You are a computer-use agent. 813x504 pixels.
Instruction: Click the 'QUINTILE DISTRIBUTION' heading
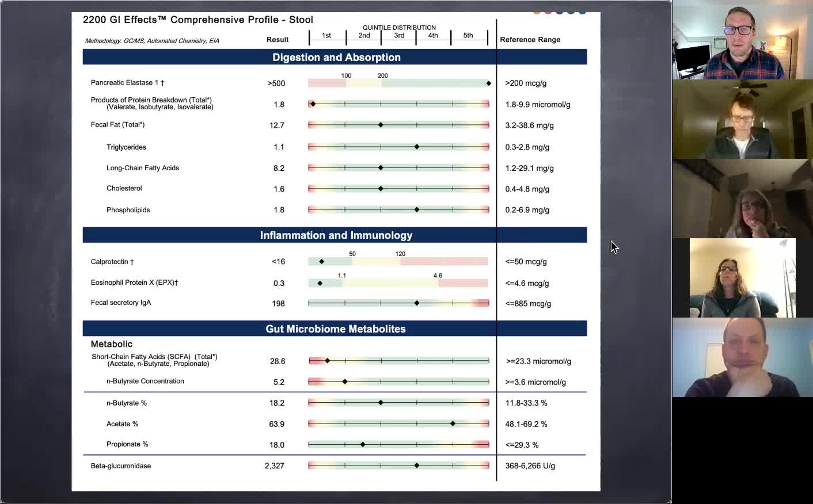tap(399, 28)
